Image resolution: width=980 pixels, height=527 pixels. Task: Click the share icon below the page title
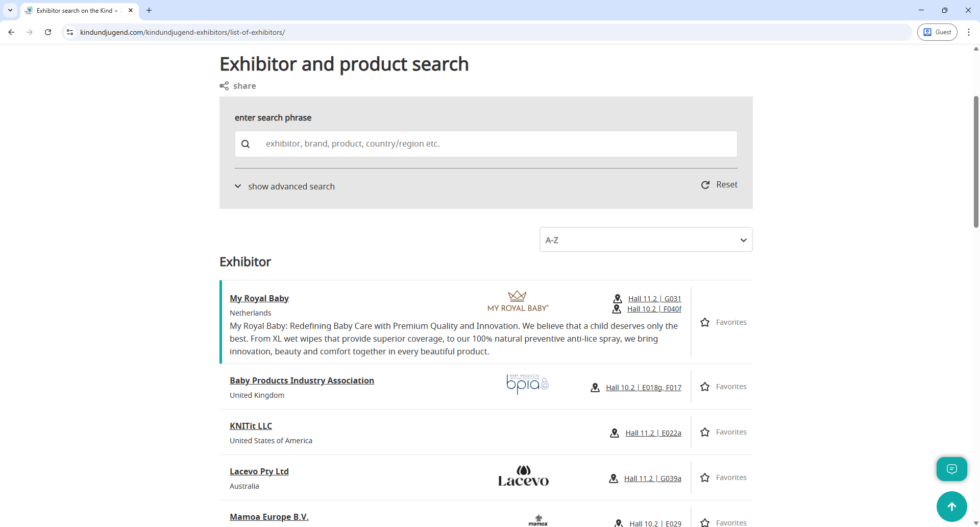[225, 85]
